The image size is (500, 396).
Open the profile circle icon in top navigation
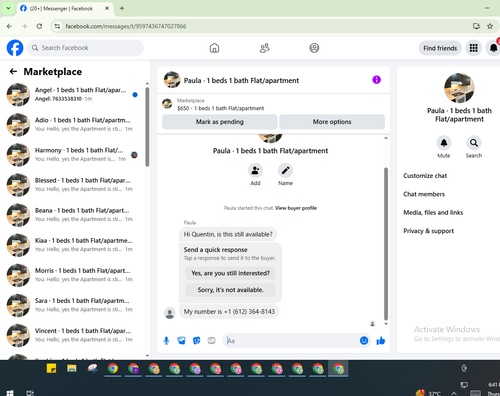314,48
